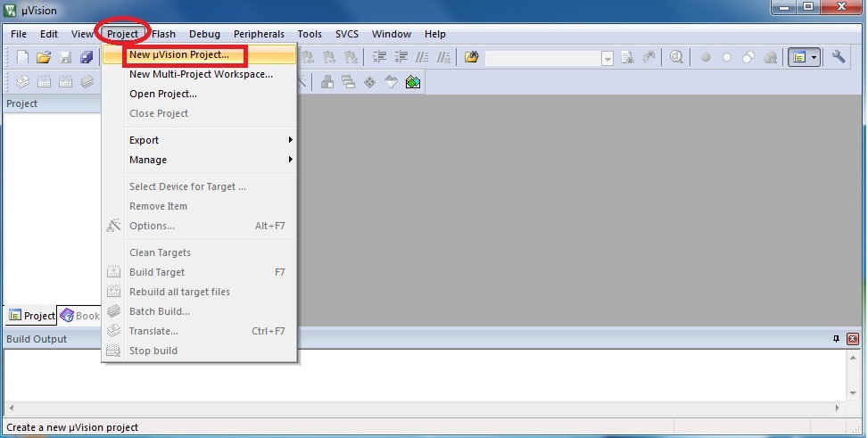Click Build Output horizontal scrollbar left arrow
The height and width of the screenshot is (438, 868).
click(12, 408)
